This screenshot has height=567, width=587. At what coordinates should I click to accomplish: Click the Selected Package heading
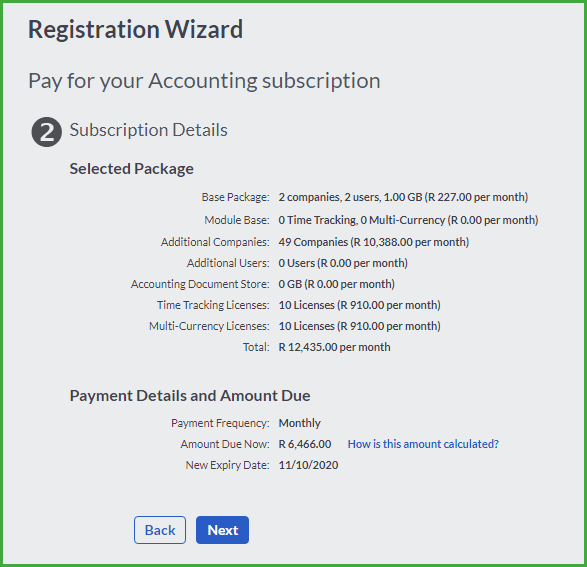coord(131,168)
